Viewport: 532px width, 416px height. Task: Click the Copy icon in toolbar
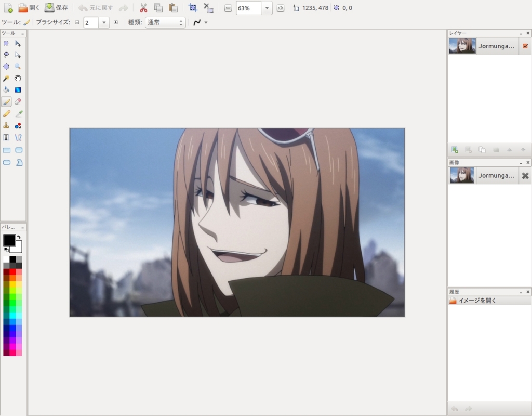pyautogui.click(x=158, y=8)
